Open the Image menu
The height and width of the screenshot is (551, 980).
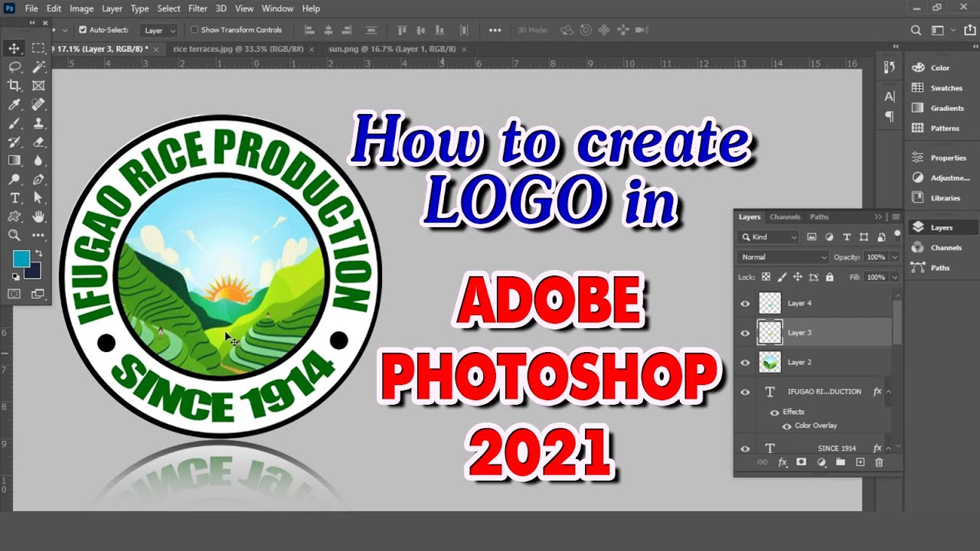[81, 8]
